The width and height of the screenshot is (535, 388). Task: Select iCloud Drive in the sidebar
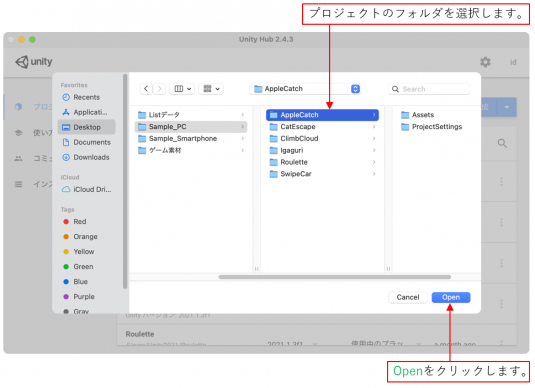tap(87, 189)
